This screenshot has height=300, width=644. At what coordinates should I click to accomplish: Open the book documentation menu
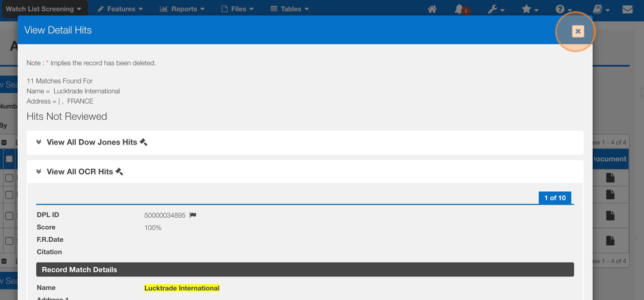tap(601, 9)
